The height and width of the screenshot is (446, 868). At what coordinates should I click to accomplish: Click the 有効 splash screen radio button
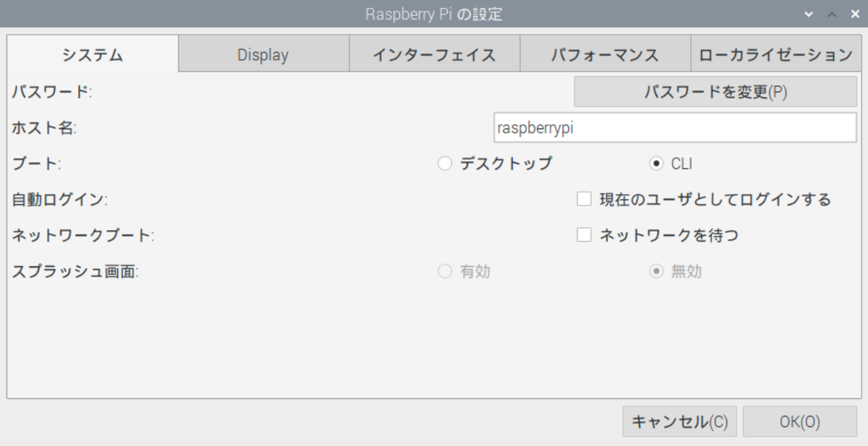pos(444,271)
